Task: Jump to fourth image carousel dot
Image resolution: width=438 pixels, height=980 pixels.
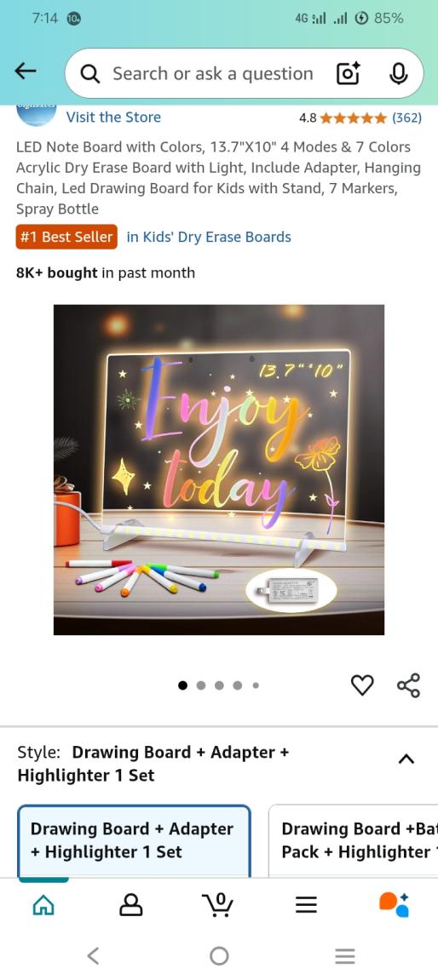Action: (x=237, y=685)
